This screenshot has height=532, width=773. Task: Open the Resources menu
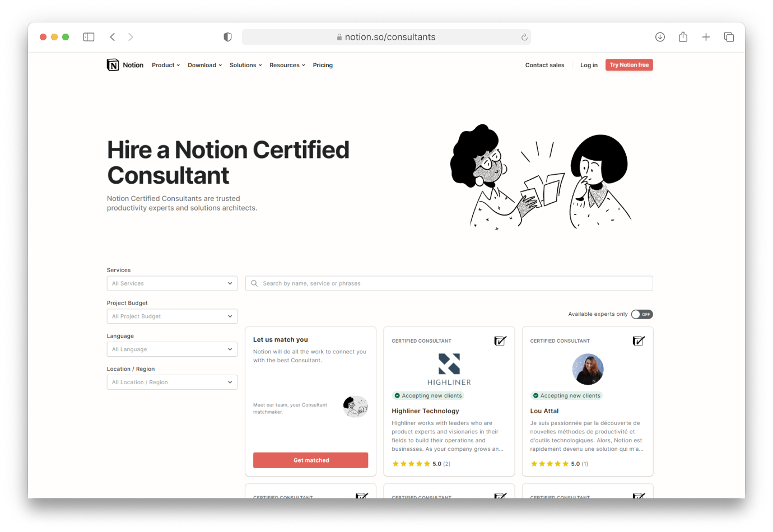(x=287, y=64)
